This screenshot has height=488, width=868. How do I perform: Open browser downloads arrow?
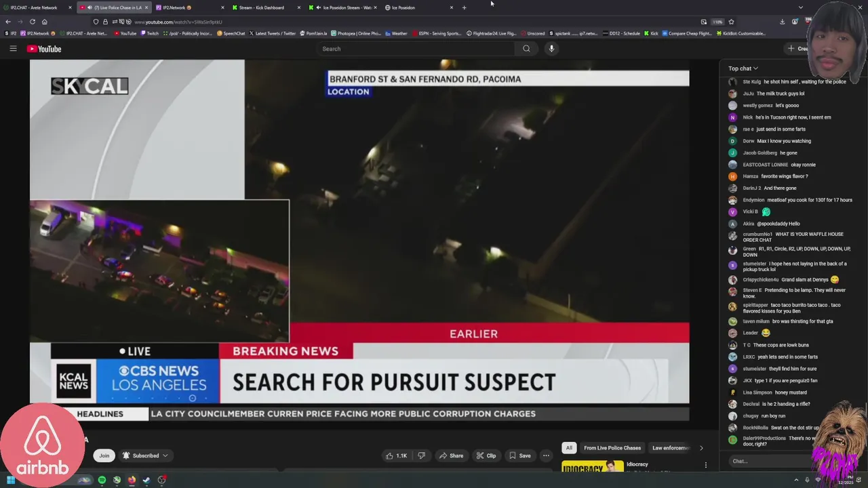[783, 22]
